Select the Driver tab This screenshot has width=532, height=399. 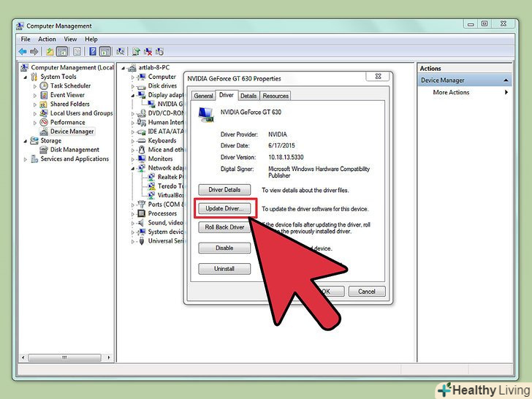pyautogui.click(x=227, y=95)
